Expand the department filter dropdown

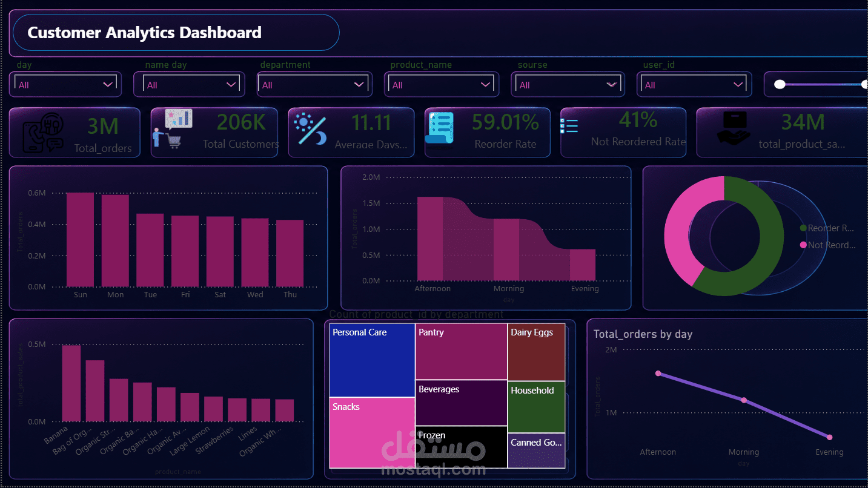[314, 84]
